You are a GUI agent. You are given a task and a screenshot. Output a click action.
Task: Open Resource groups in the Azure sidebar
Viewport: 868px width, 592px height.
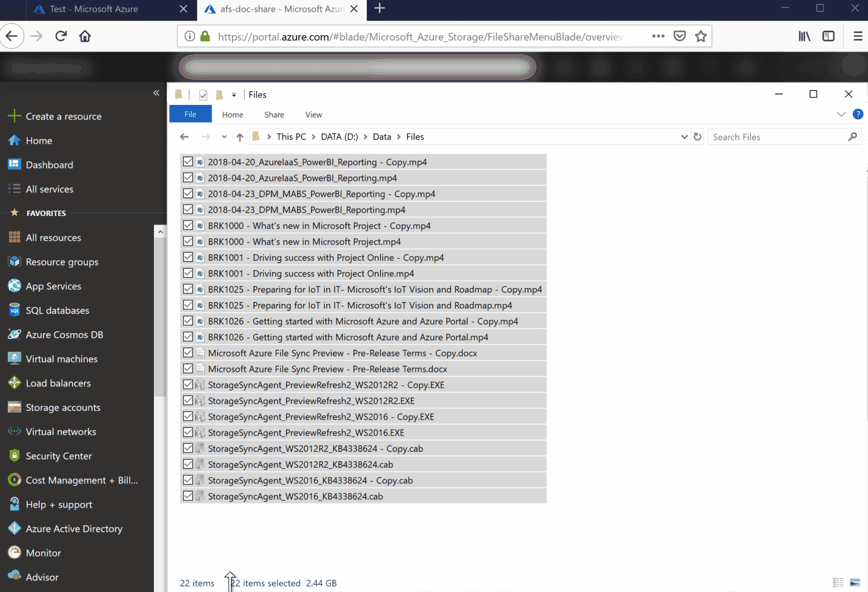coord(62,261)
